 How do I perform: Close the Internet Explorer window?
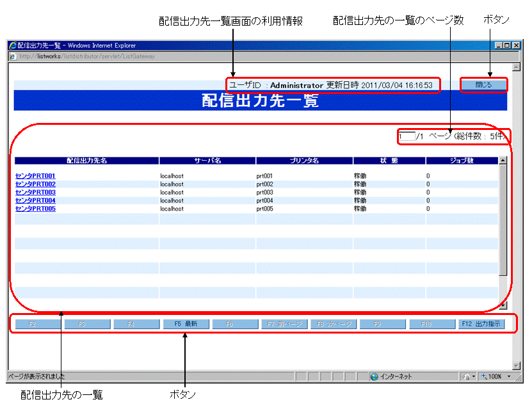[516, 45]
